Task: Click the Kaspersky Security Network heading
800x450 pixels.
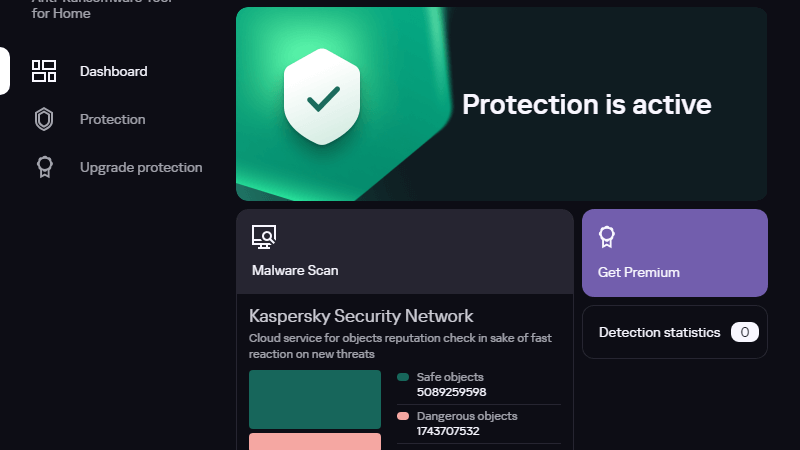Action: tap(361, 316)
